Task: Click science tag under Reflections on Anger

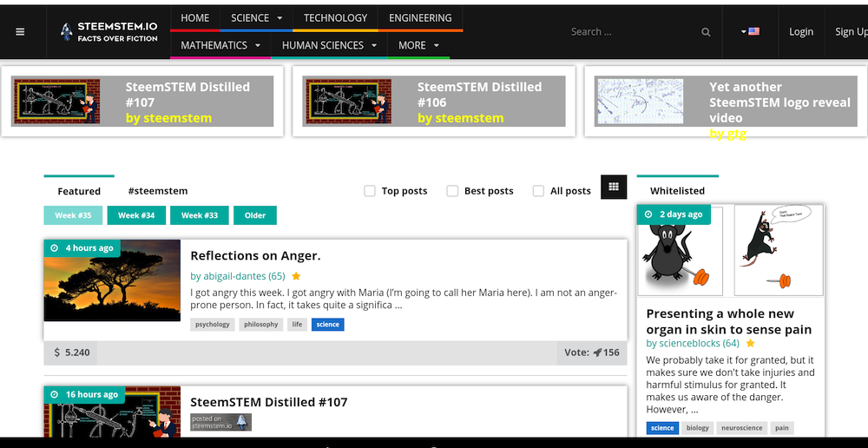Action: [328, 325]
